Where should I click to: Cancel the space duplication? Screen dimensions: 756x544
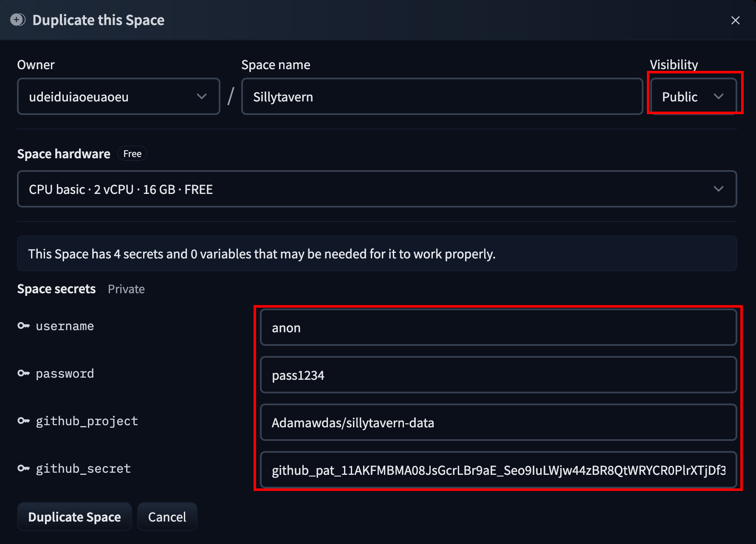coord(167,517)
